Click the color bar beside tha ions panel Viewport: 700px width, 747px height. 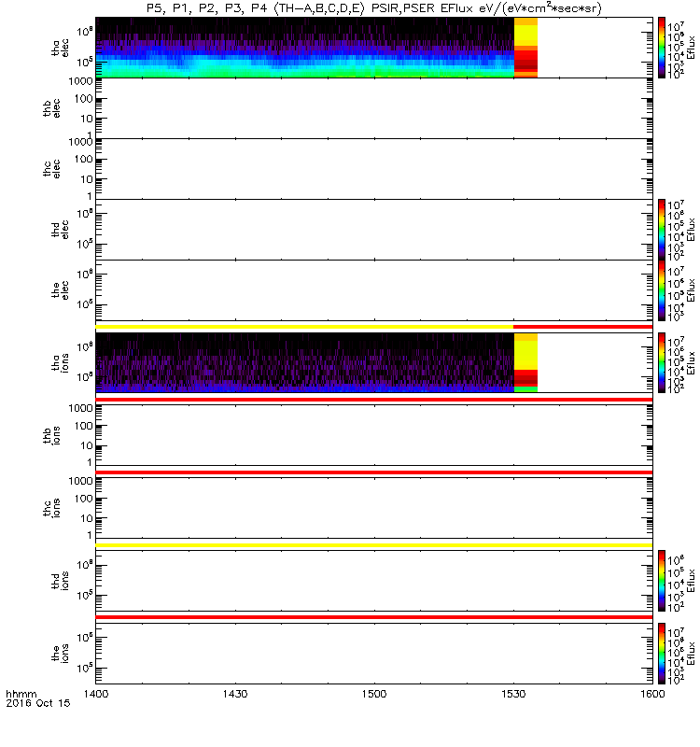(662, 362)
